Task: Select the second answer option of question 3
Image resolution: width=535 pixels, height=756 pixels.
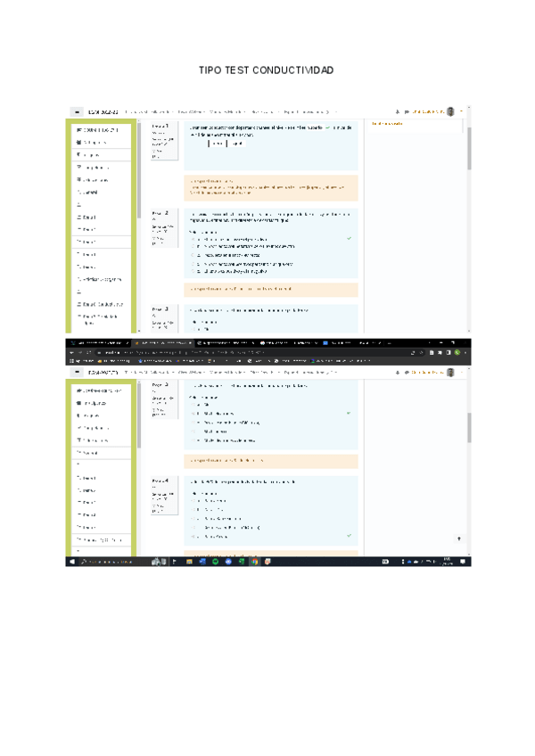Action: pyautogui.click(x=193, y=414)
